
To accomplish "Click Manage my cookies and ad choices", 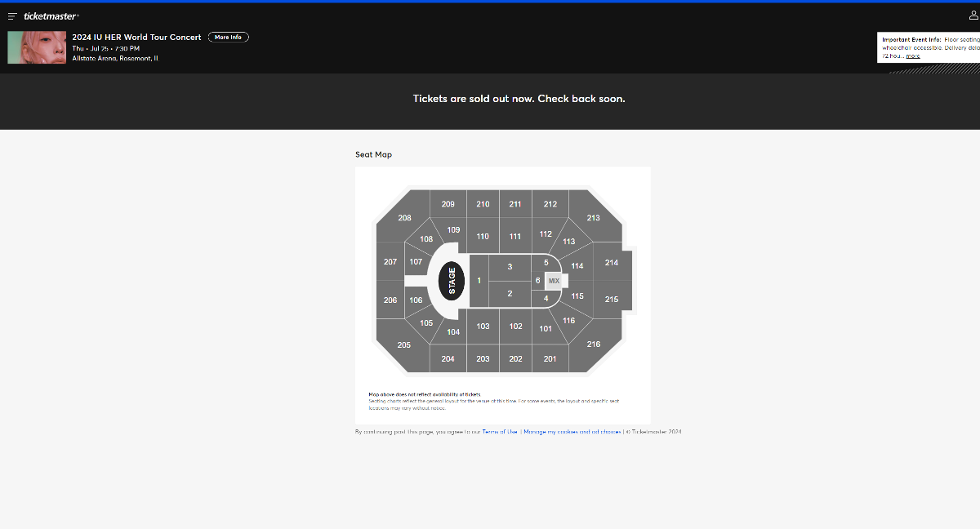I will pyautogui.click(x=572, y=431).
